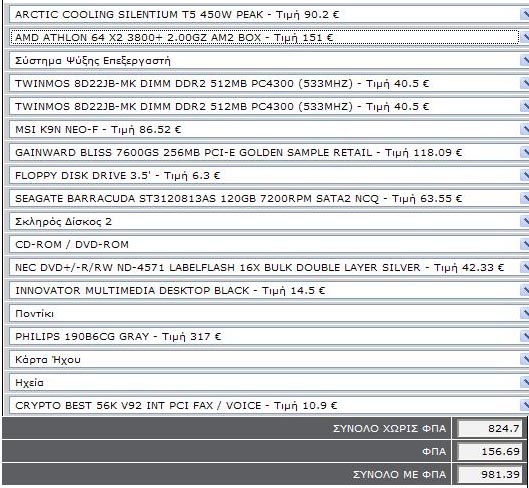Open the CRYPTO BEST 56K V92 modem dropdown
The height and width of the screenshot is (488, 529).
tap(269, 405)
